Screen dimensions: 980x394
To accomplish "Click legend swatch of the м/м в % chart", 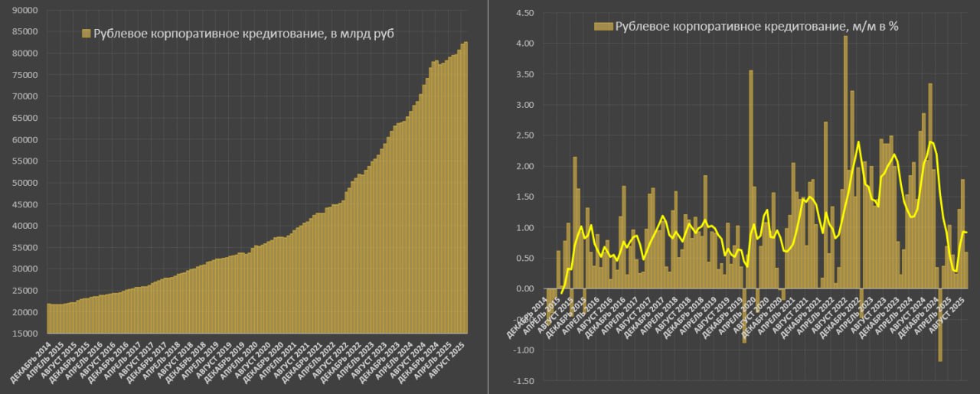I will pyautogui.click(x=604, y=27).
